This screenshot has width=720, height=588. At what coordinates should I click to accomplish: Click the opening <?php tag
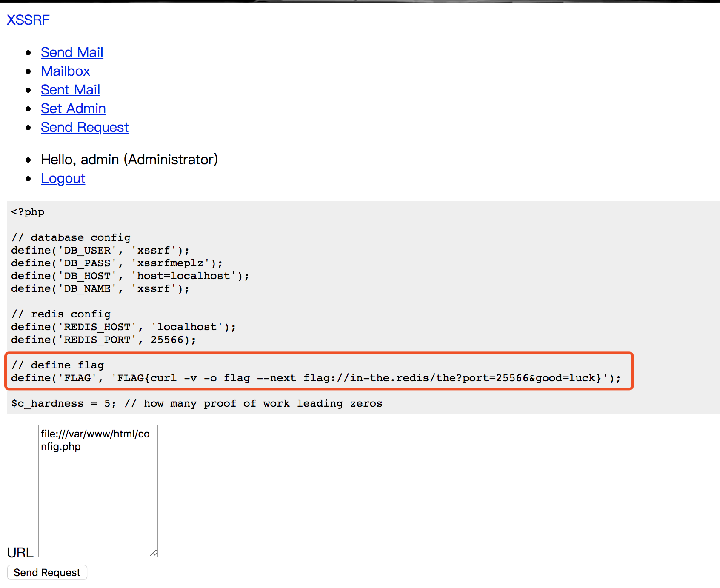[x=28, y=212]
